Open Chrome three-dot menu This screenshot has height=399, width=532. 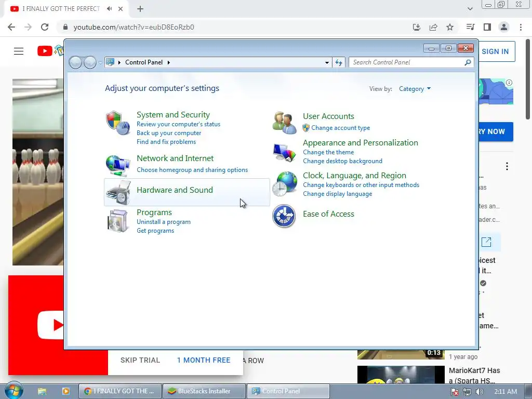click(x=521, y=27)
